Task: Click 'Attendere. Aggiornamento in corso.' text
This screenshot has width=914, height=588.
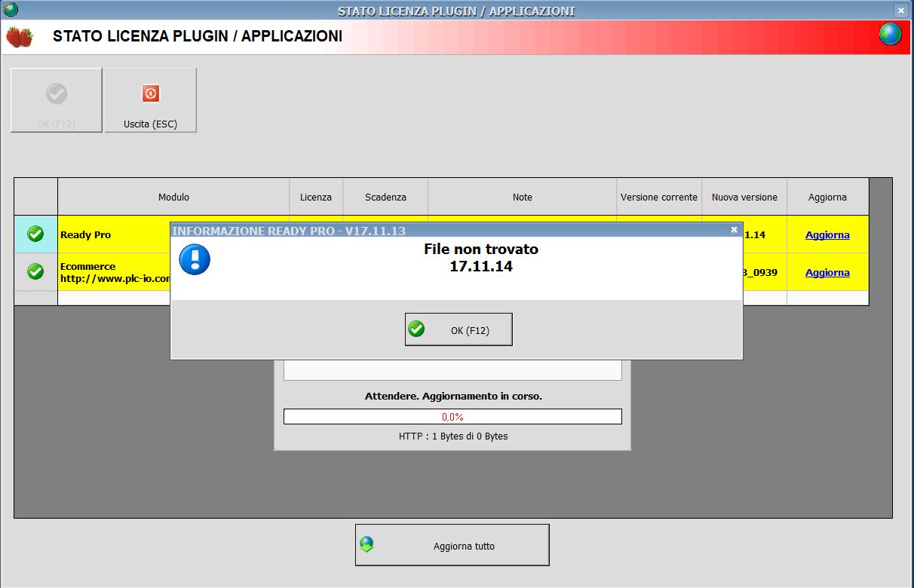Action: pos(453,396)
